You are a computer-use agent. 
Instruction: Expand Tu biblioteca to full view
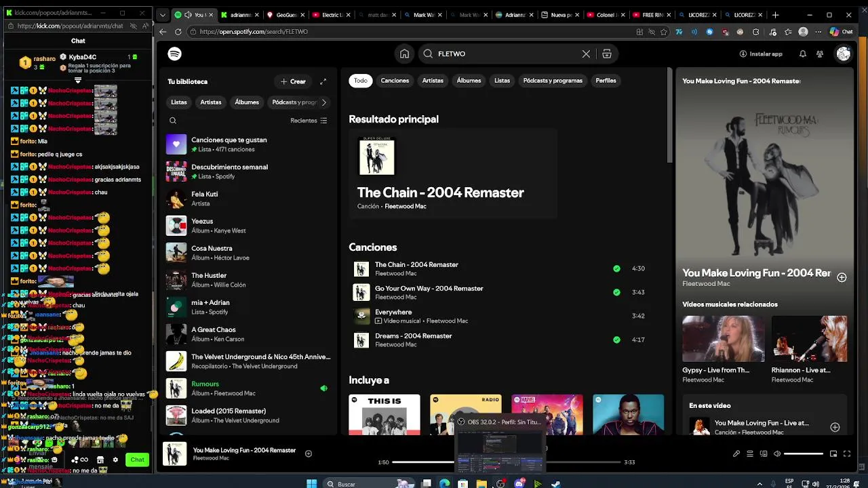click(323, 81)
